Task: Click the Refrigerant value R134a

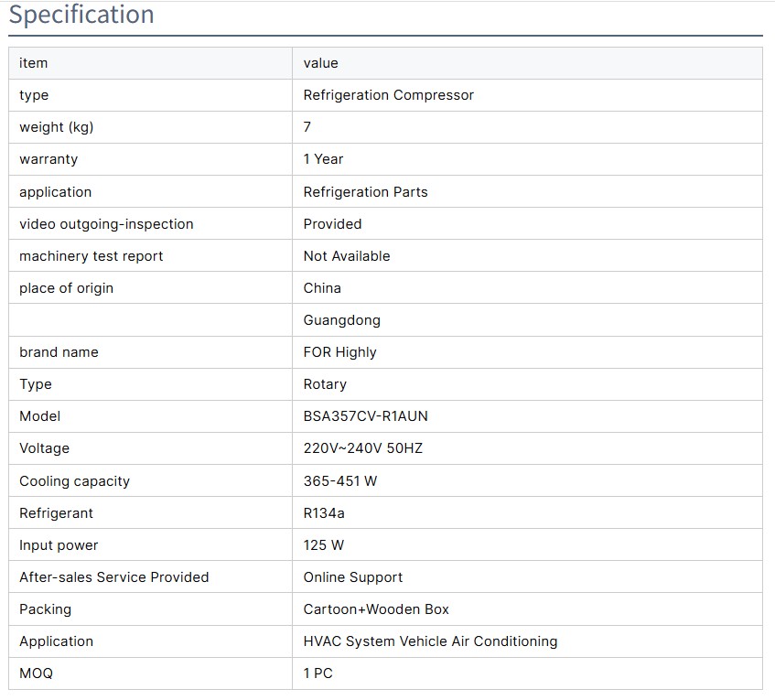Action: pos(324,513)
